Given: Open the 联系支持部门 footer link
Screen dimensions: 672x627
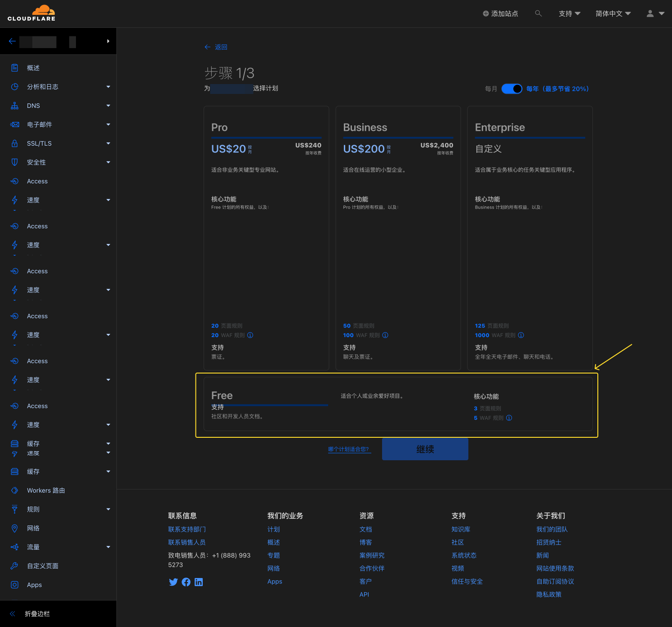Looking at the screenshot, I should click(187, 529).
